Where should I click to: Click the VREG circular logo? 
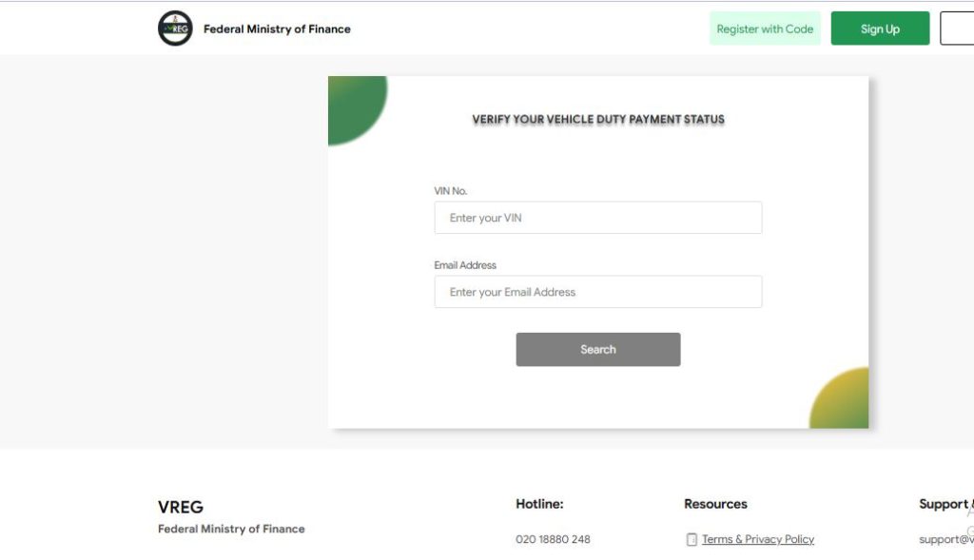tap(175, 28)
